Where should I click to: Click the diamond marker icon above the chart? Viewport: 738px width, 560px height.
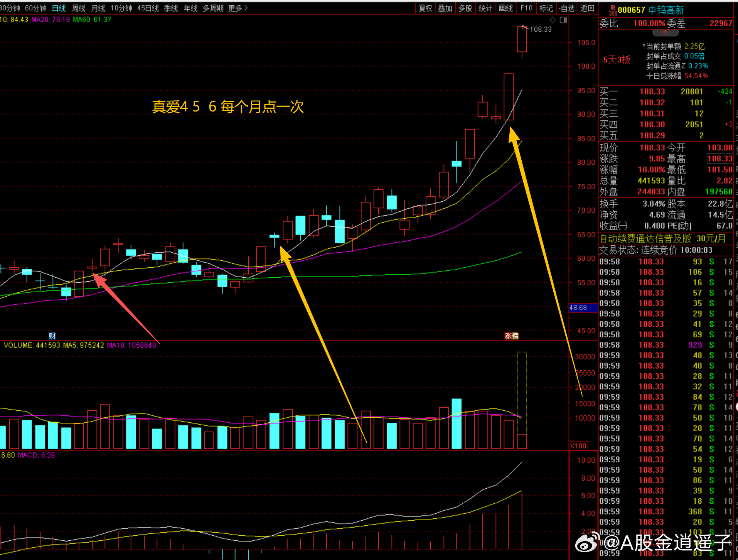point(553,20)
